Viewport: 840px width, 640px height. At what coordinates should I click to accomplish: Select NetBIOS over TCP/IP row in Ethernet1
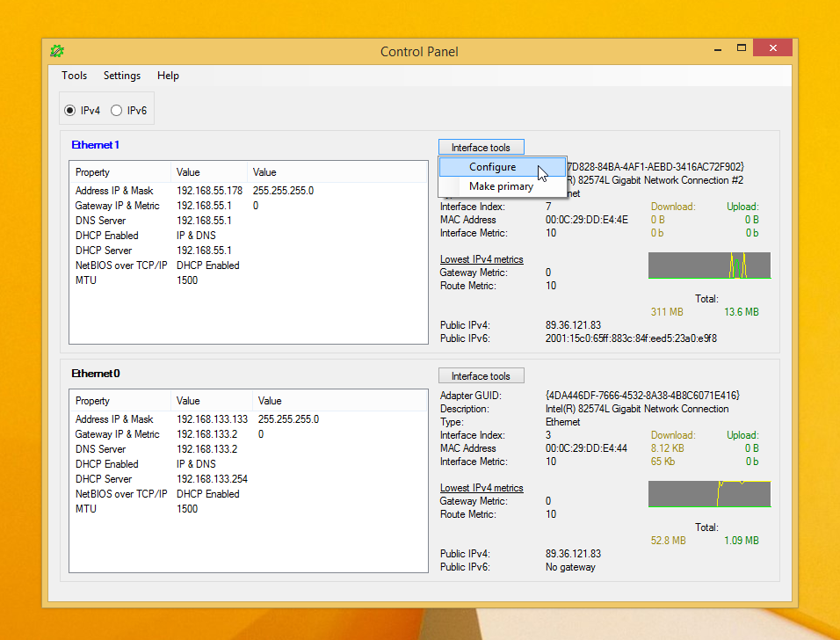pos(249,265)
